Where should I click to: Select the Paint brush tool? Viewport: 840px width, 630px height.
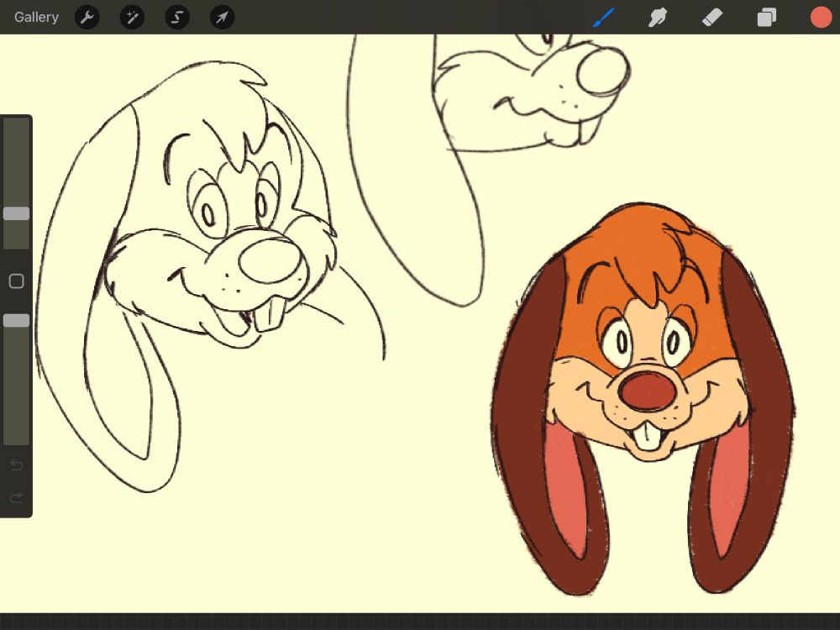pos(604,17)
